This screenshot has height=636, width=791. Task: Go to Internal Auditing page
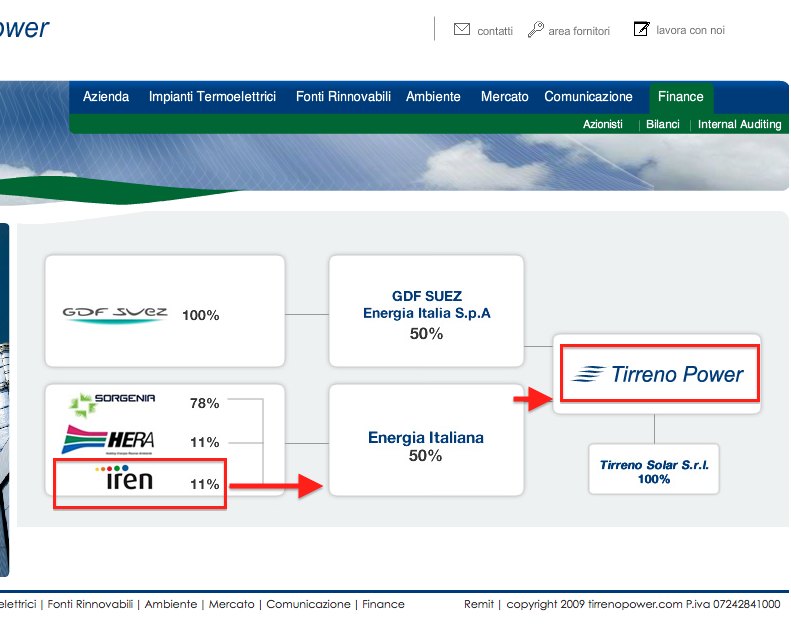click(x=739, y=125)
